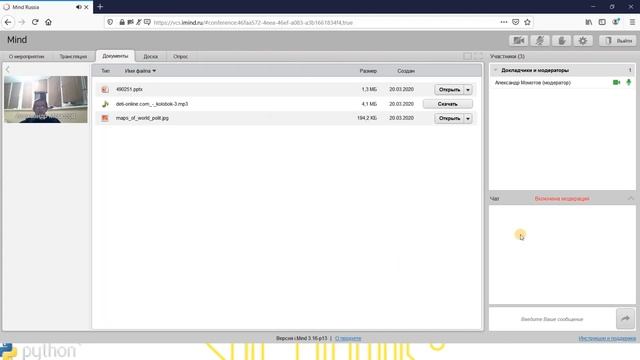Switch to the expanded layout icon
The image size is (640, 360).
click(x=478, y=56)
